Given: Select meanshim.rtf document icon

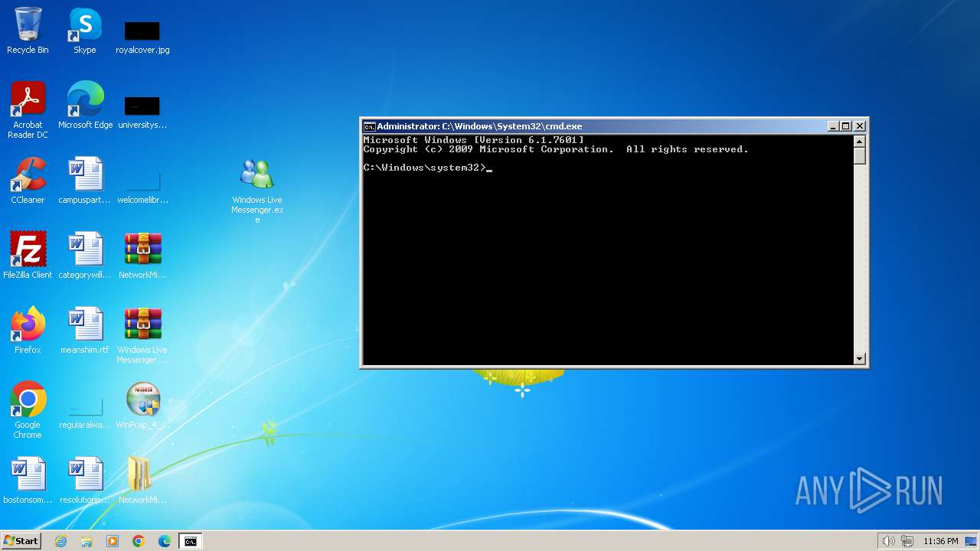Looking at the screenshot, I should coord(85,331).
